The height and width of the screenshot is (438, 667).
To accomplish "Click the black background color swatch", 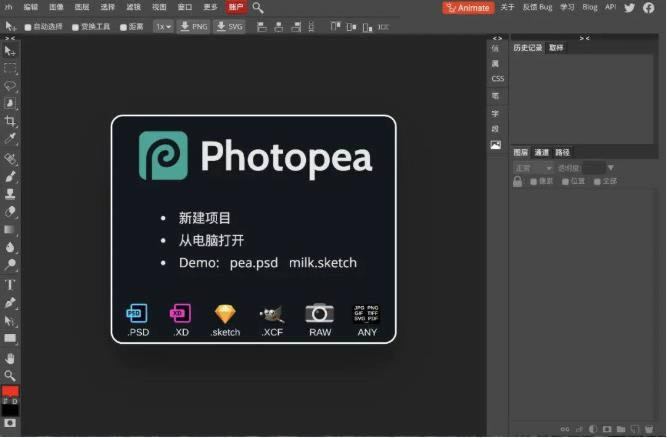I will click(10, 410).
